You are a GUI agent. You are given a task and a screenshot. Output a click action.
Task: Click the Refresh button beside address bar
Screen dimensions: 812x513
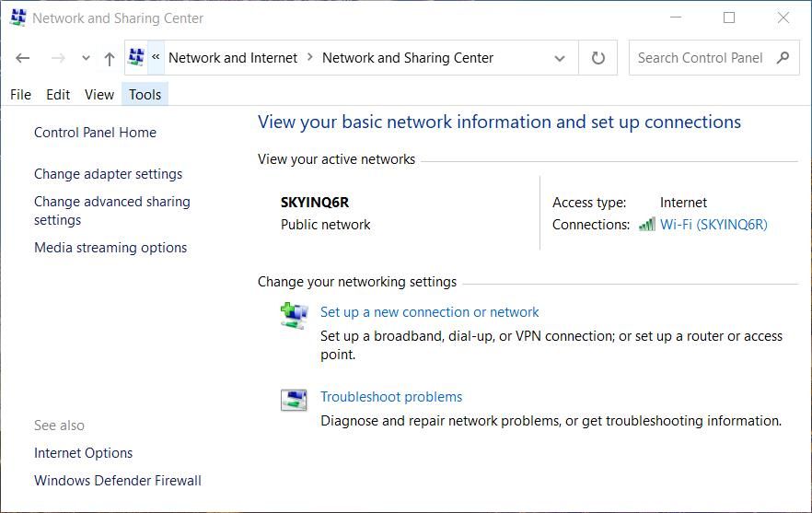point(597,58)
